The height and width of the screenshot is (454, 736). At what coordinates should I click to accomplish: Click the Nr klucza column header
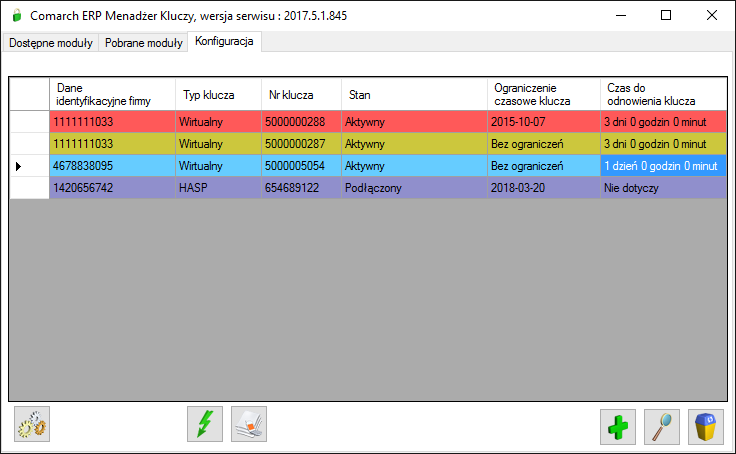point(301,94)
